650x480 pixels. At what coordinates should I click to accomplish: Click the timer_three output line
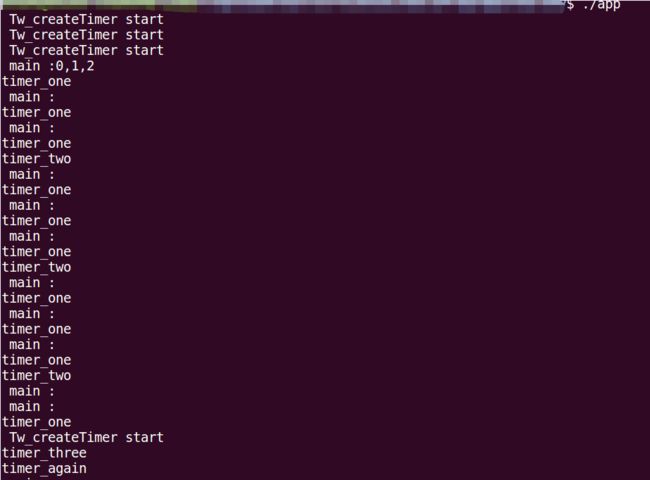44,453
